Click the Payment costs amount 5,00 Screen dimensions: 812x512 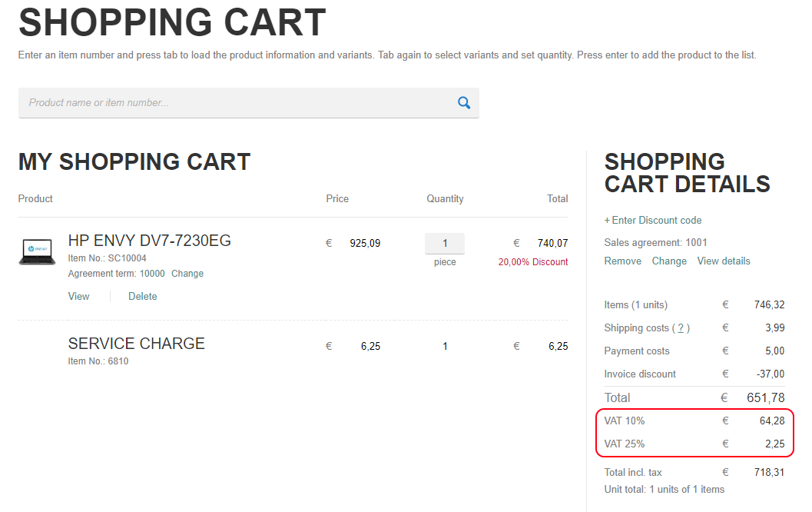775,351
